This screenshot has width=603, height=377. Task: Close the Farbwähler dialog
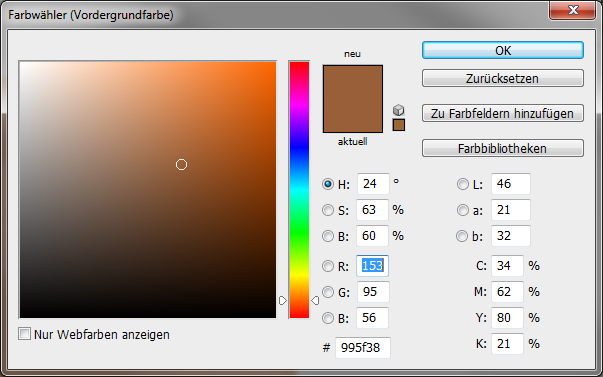click(x=573, y=10)
